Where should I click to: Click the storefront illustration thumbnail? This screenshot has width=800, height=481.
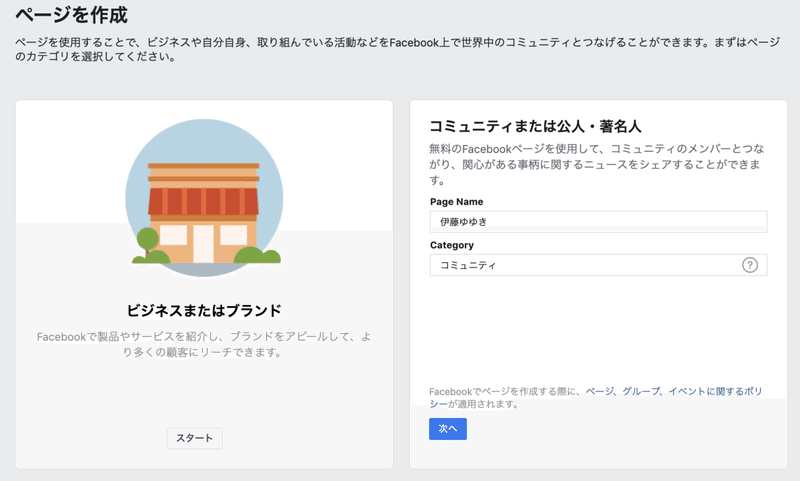204,198
